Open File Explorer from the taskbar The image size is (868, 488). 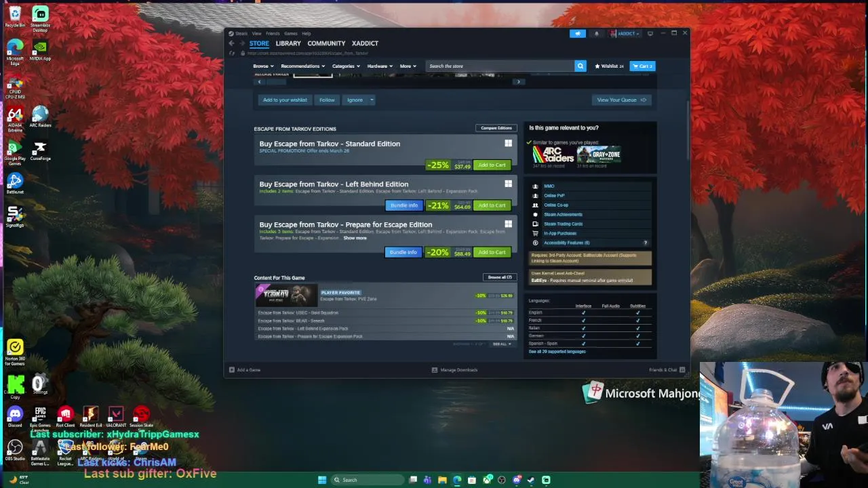[x=442, y=480]
